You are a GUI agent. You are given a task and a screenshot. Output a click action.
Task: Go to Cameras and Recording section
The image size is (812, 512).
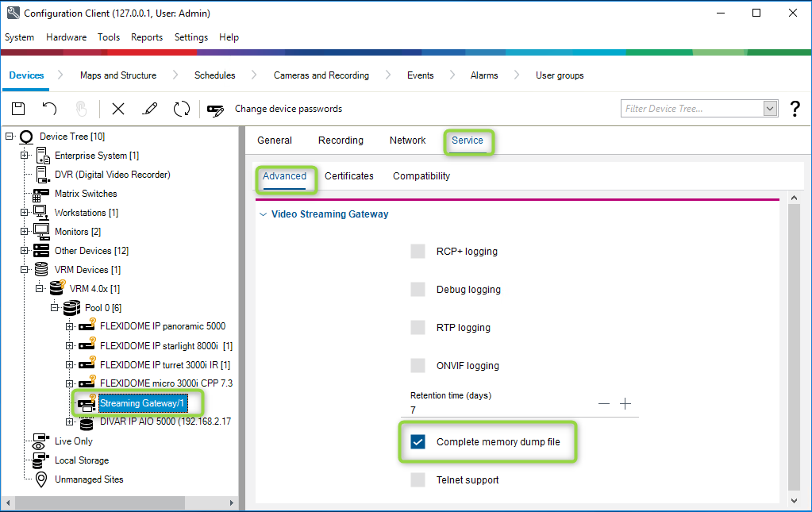pyautogui.click(x=321, y=75)
